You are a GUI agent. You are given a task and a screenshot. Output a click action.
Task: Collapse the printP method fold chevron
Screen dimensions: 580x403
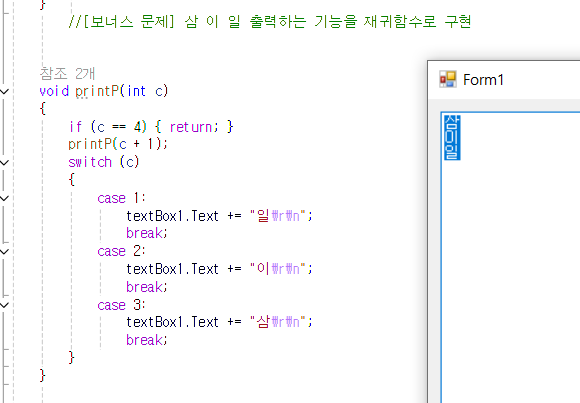pyautogui.click(x=4, y=91)
